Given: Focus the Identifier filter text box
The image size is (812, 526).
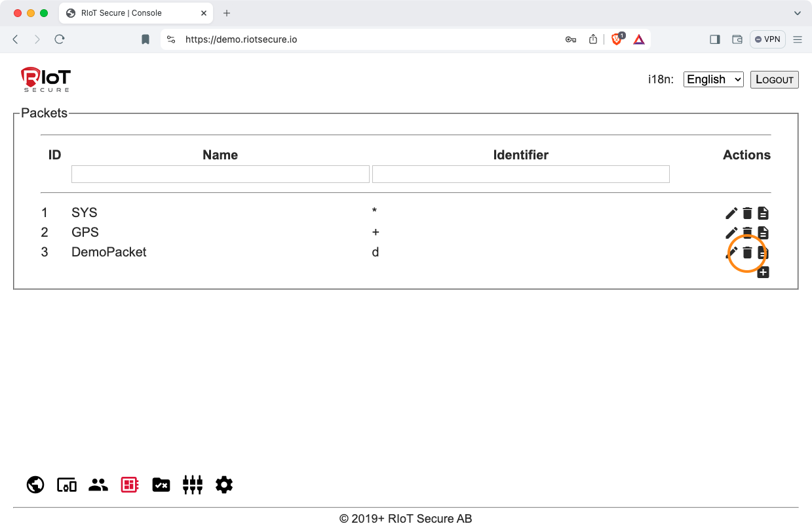Looking at the screenshot, I should (x=520, y=174).
